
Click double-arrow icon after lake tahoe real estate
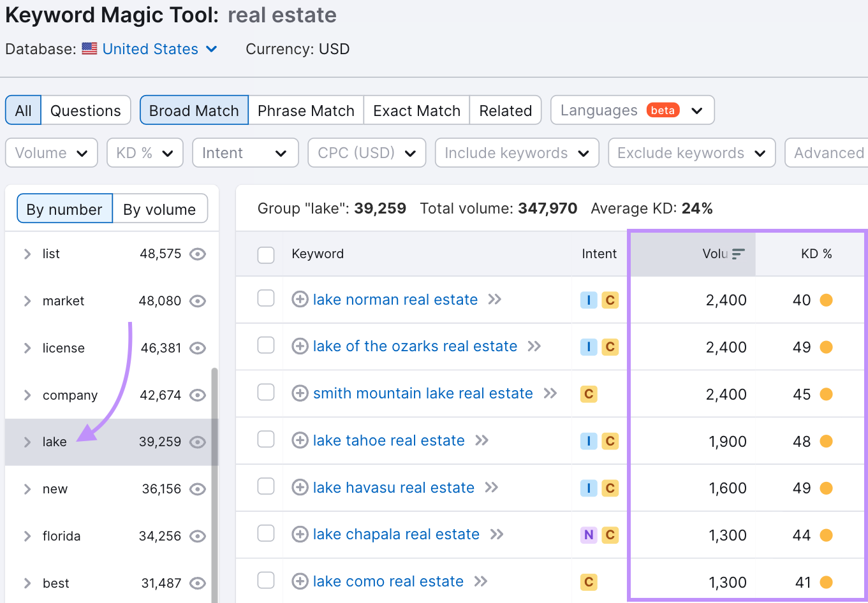(x=482, y=440)
